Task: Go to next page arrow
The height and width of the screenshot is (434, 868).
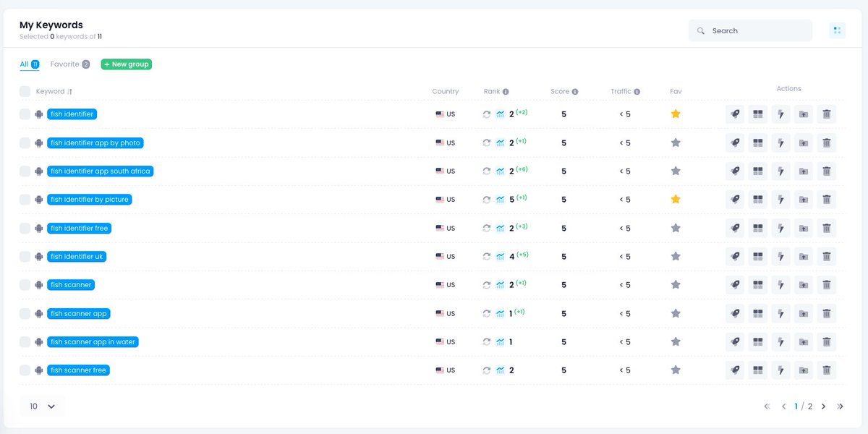Action: pyautogui.click(x=823, y=407)
